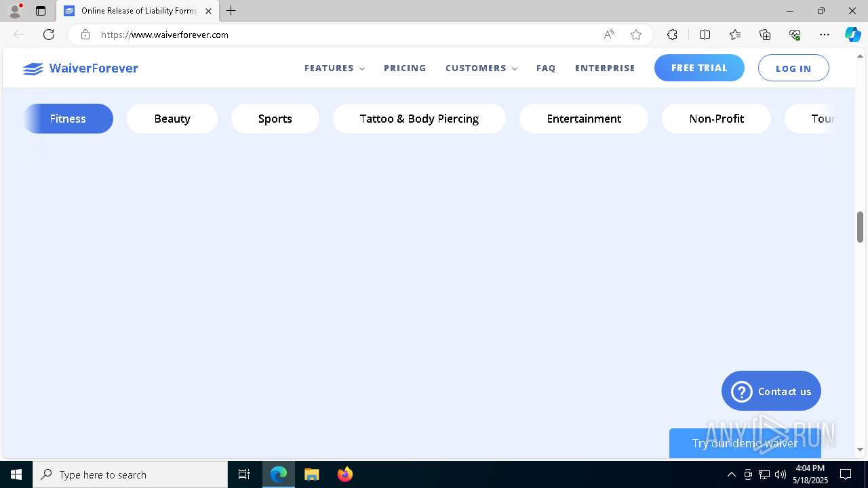Open Task View in the taskbar

pos(244,474)
